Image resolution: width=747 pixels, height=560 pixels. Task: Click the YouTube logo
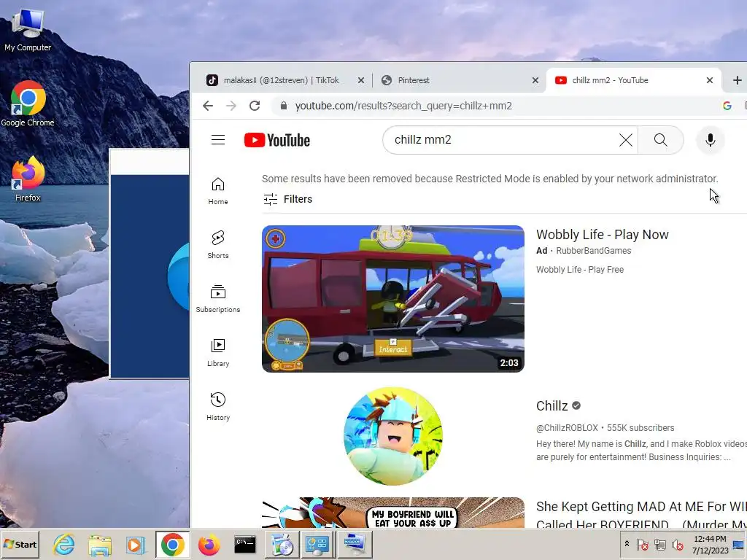276,140
